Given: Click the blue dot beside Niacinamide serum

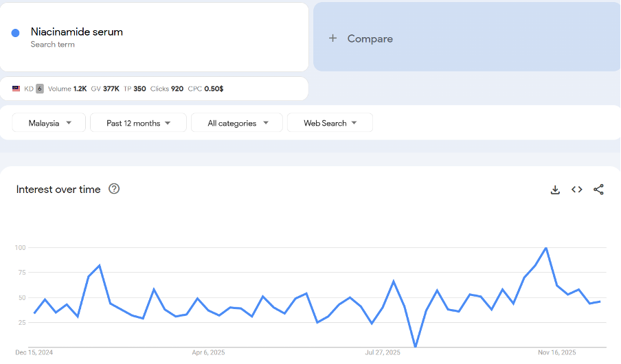Looking at the screenshot, I should 15,33.
